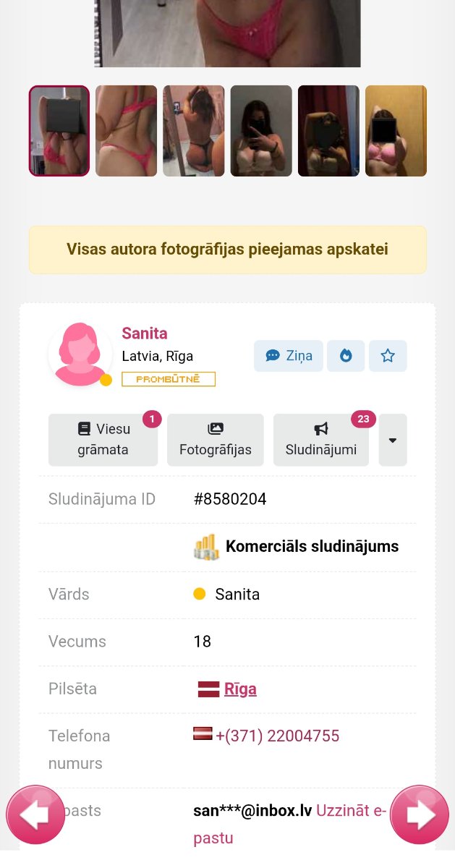Tap the pink right arrow navigation button
This screenshot has height=868, width=455.
[x=420, y=815]
